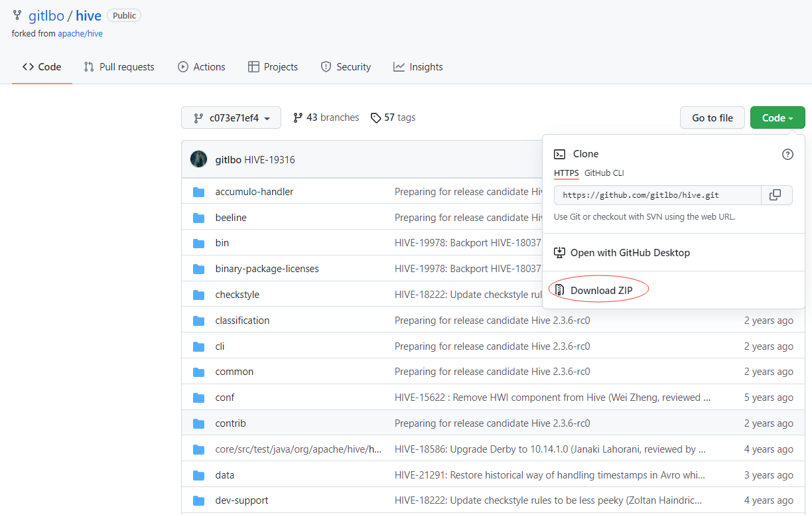Open the HIVE-18586 Upgrade Derby commit message
Screen dimensions: 812x515
[x=550, y=449]
